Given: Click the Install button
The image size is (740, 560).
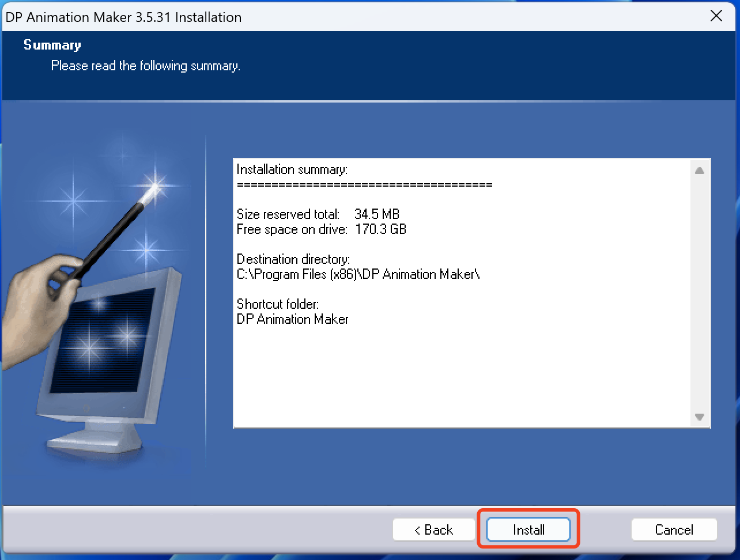Looking at the screenshot, I should click(528, 529).
